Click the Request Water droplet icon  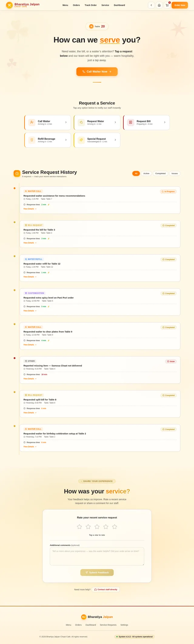click(81, 122)
